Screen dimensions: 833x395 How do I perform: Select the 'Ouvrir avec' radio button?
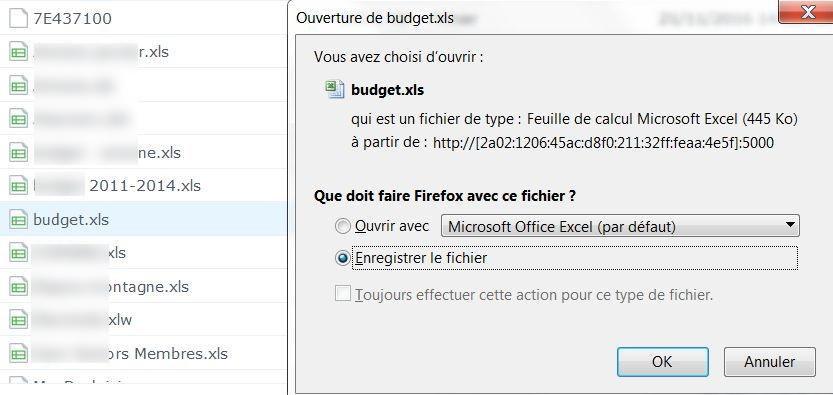tap(343, 227)
